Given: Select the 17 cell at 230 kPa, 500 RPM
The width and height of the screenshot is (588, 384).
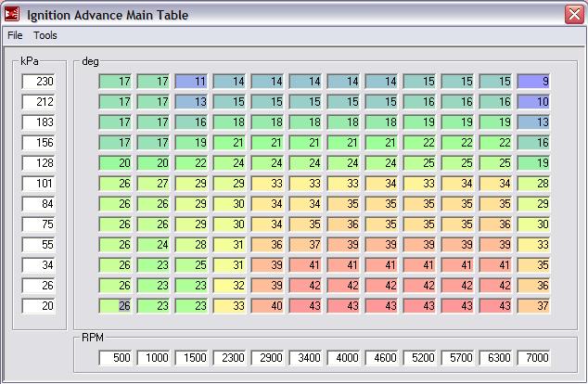Looking at the screenshot, I should [x=115, y=82].
